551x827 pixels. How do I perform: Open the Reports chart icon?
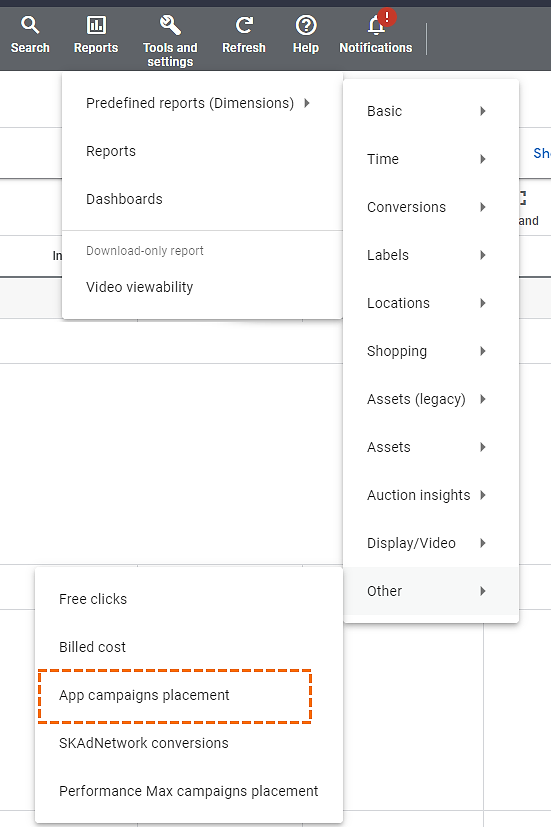click(96, 25)
